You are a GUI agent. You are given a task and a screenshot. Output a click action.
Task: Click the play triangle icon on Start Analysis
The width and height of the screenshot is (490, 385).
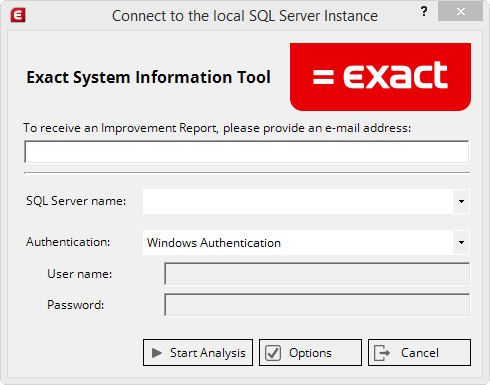[x=157, y=353]
